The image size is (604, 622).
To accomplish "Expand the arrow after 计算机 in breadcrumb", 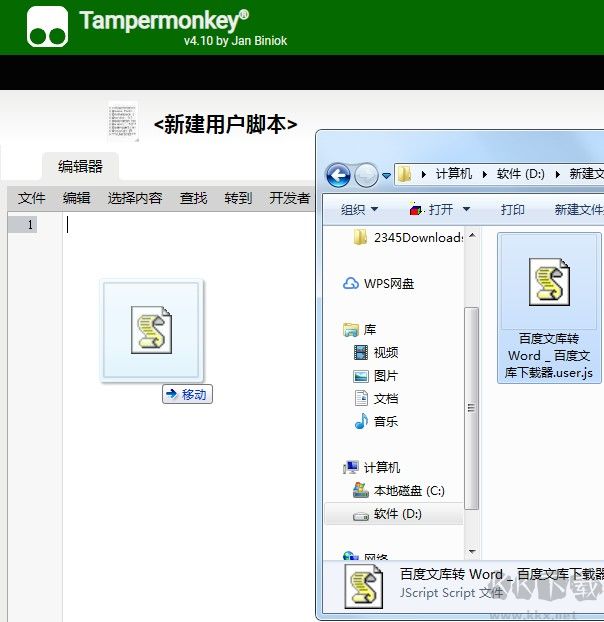I will pos(485,175).
